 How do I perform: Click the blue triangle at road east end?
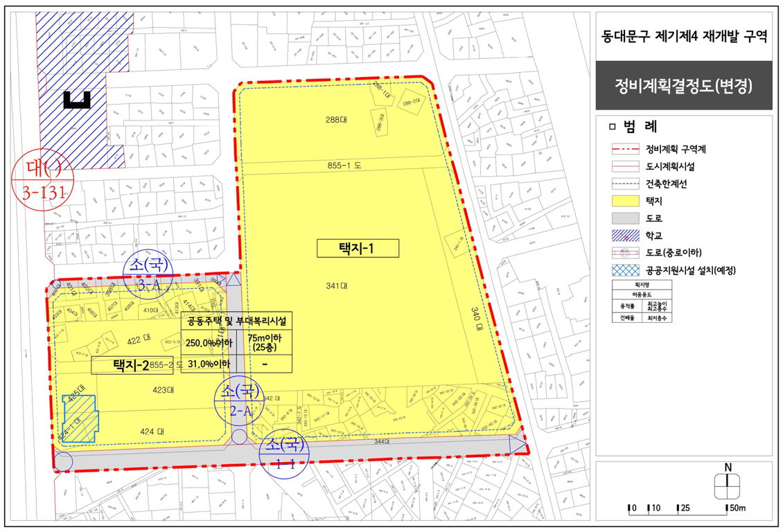[518, 444]
